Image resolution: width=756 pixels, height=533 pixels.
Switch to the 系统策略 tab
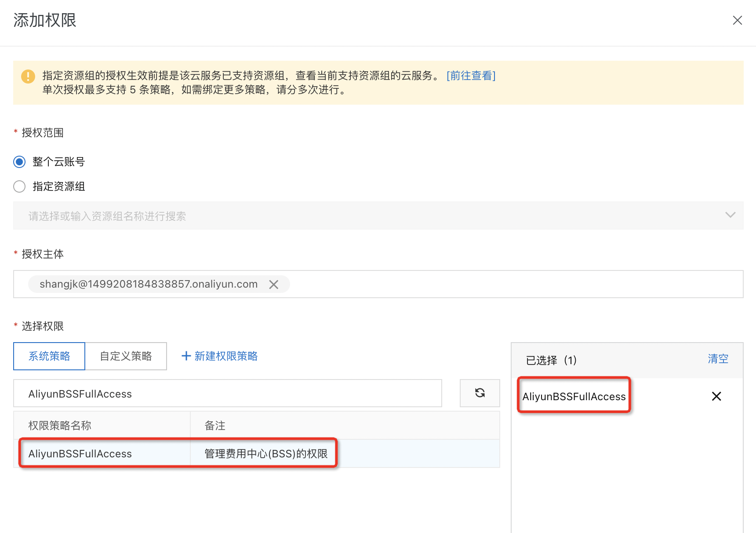click(49, 356)
